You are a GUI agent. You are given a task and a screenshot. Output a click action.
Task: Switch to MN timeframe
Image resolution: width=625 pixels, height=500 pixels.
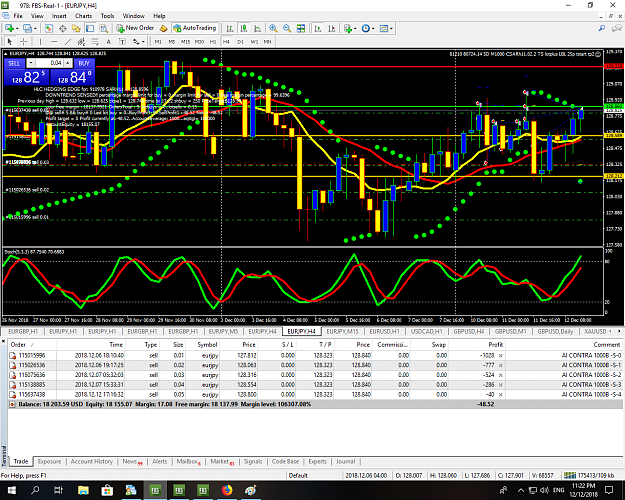coord(267,41)
